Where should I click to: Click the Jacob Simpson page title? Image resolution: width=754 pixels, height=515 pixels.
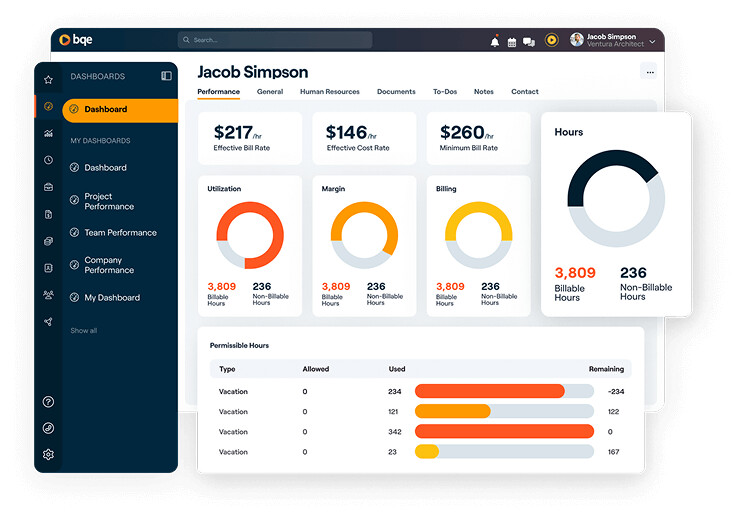coord(253,72)
